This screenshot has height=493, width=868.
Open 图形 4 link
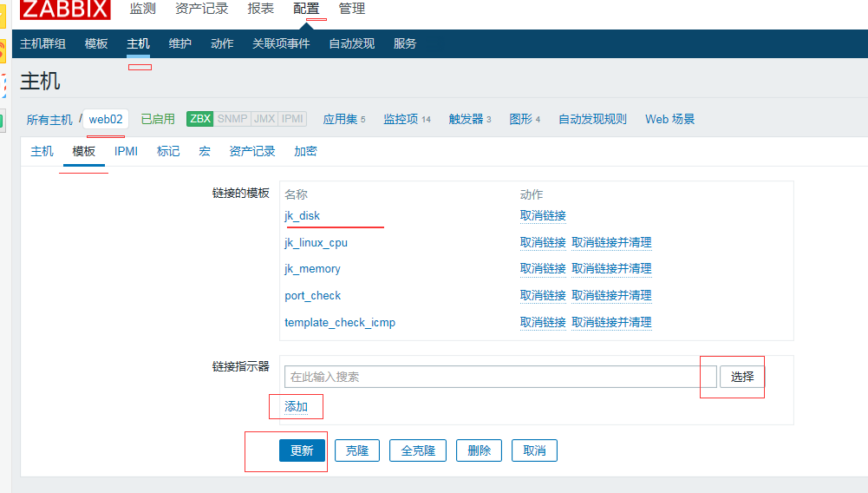525,119
